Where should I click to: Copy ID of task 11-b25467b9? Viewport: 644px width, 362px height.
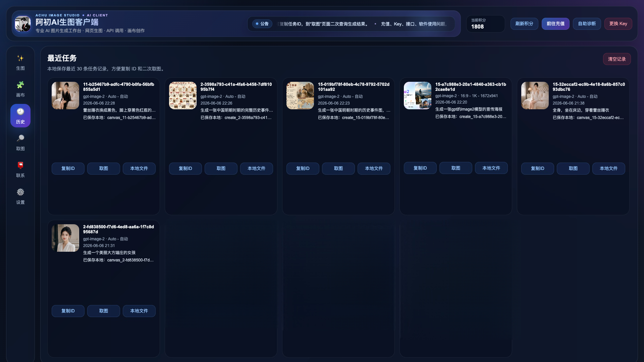point(68,169)
